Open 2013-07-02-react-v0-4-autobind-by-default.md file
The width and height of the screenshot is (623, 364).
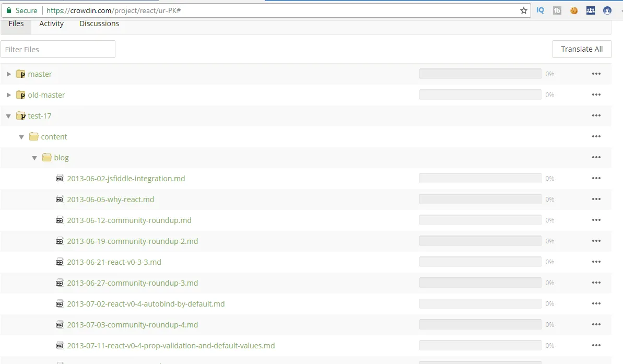[x=146, y=304]
